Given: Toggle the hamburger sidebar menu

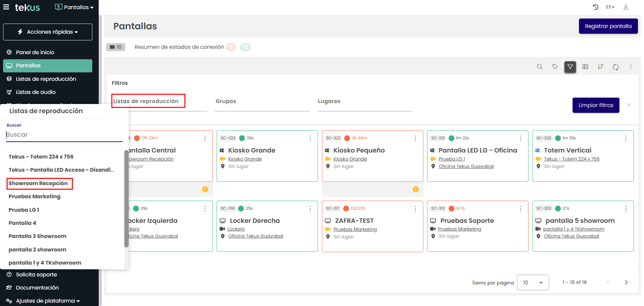Looking at the screenshot, I should click(x=6, y=7).
